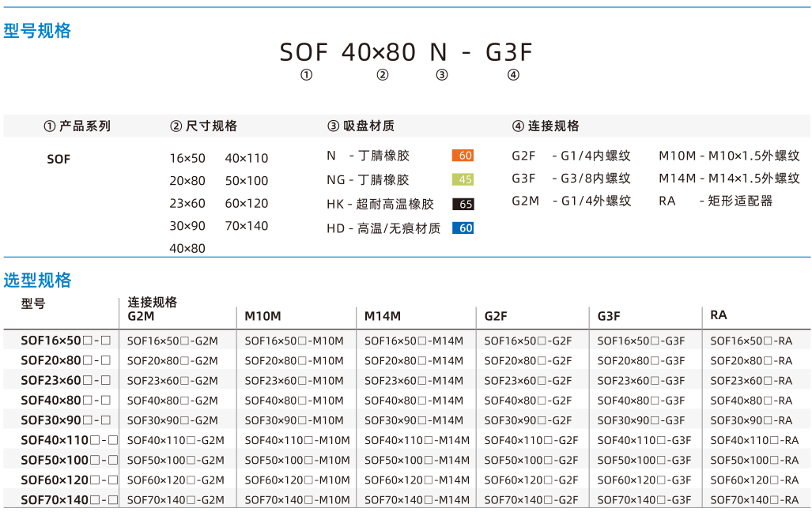Click the 选型规格 section heading

tap(37, 280)
